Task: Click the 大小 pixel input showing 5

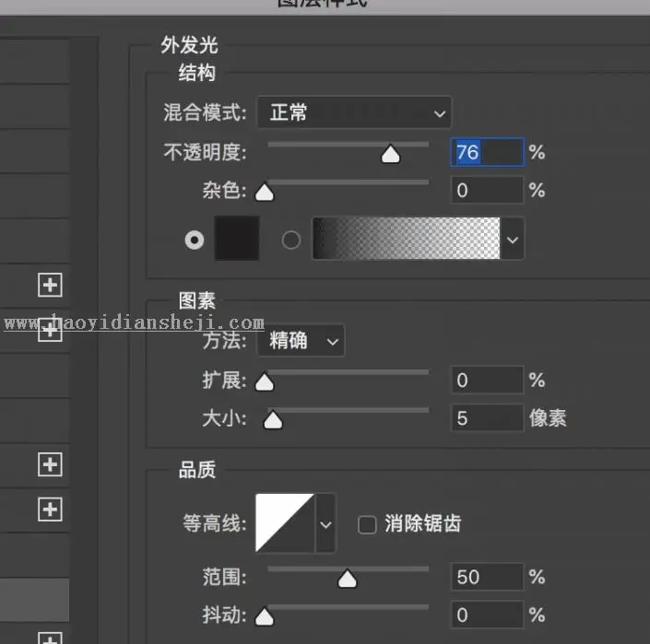Action: 487,418
